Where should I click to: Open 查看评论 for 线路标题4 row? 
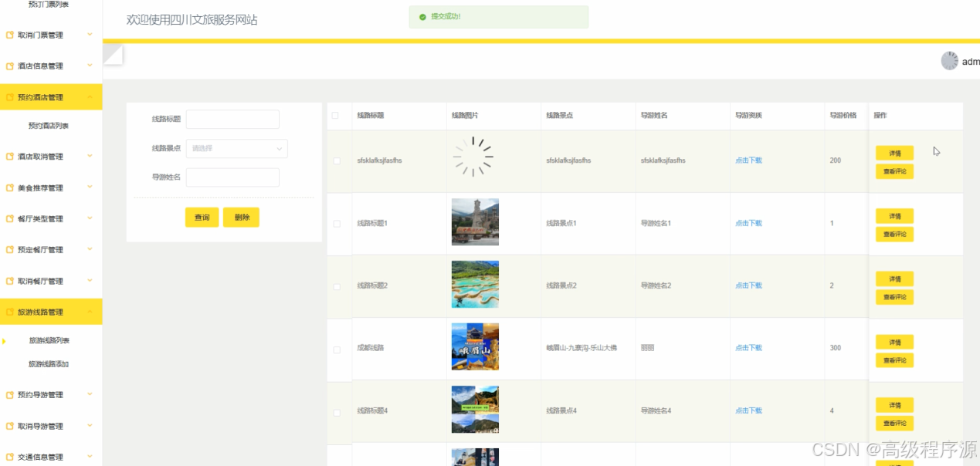pyautogui.click(x=895, y=424)
